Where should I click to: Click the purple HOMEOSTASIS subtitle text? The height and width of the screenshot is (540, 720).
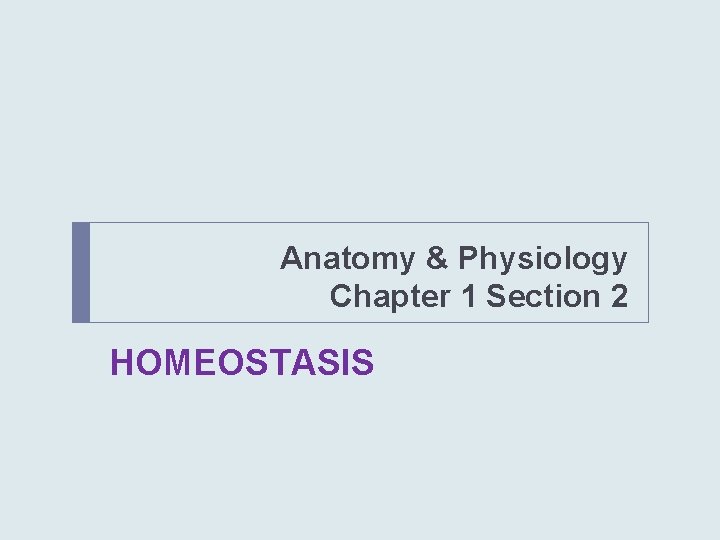242,362
